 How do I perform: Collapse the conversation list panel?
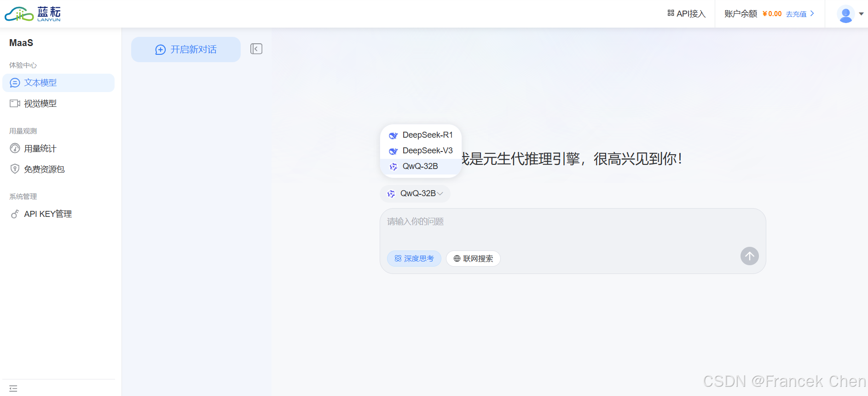256,49
